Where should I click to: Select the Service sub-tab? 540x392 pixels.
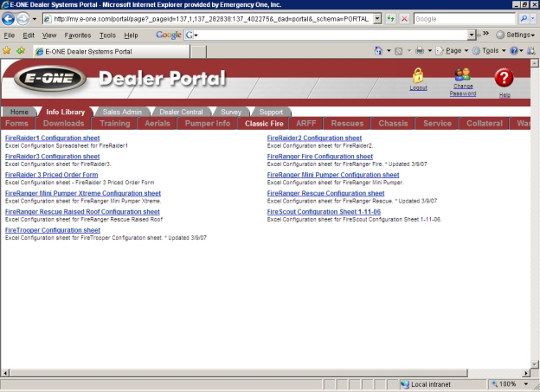437,124
